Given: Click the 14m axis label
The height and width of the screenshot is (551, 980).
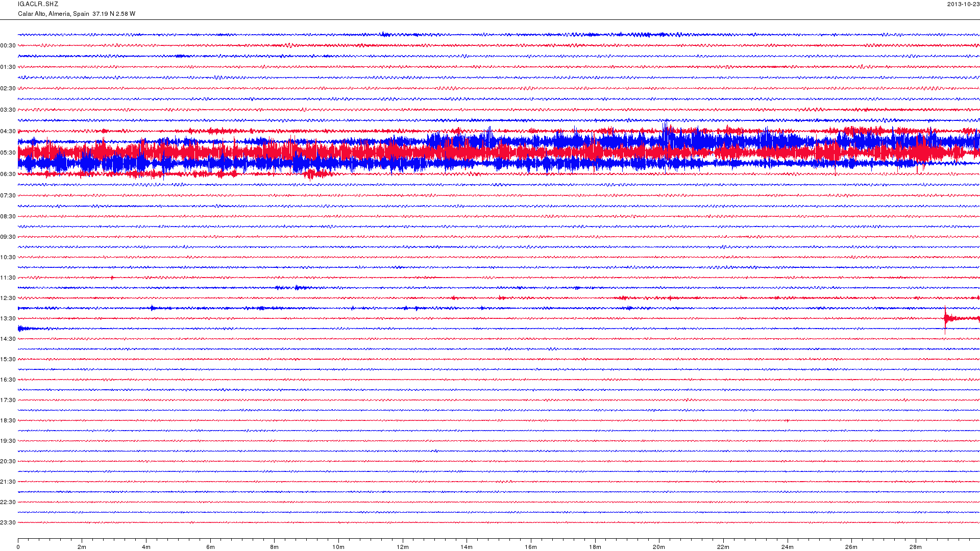Looking at the screenshot, I should pos(467,547).
